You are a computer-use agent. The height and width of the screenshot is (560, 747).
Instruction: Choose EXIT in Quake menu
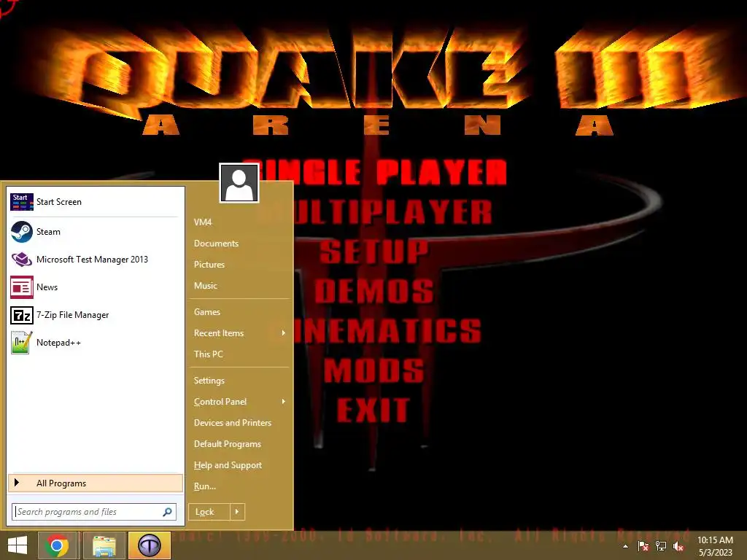[x=373, y=410]
